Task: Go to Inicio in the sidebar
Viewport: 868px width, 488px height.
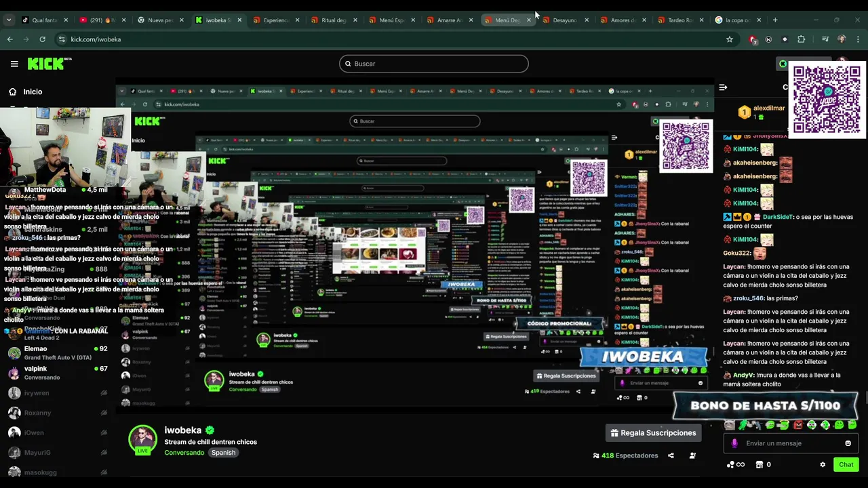Action: (26, 91)
